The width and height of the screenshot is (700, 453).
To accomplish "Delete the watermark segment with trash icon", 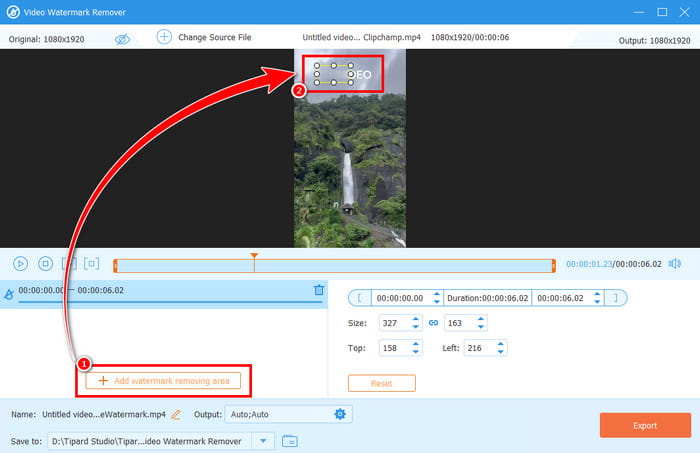I will [319, 290].
